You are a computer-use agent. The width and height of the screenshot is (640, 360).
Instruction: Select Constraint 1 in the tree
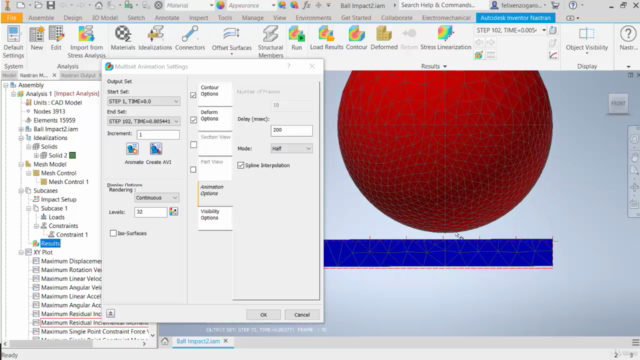coord(72,235)
